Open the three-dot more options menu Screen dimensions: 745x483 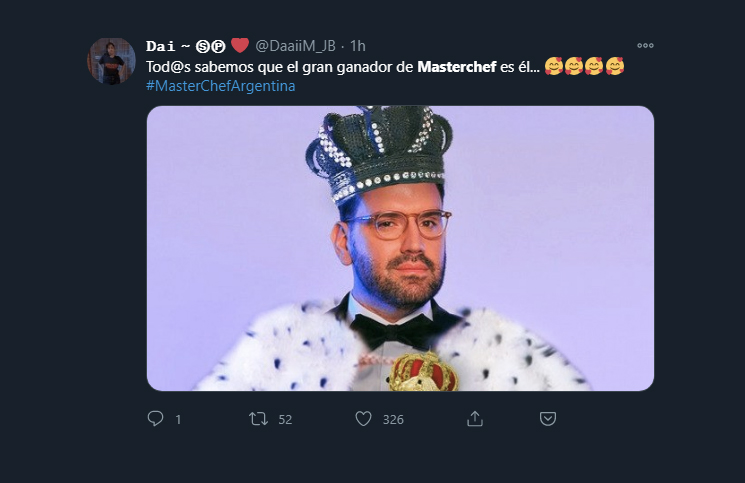coord(645,45)
